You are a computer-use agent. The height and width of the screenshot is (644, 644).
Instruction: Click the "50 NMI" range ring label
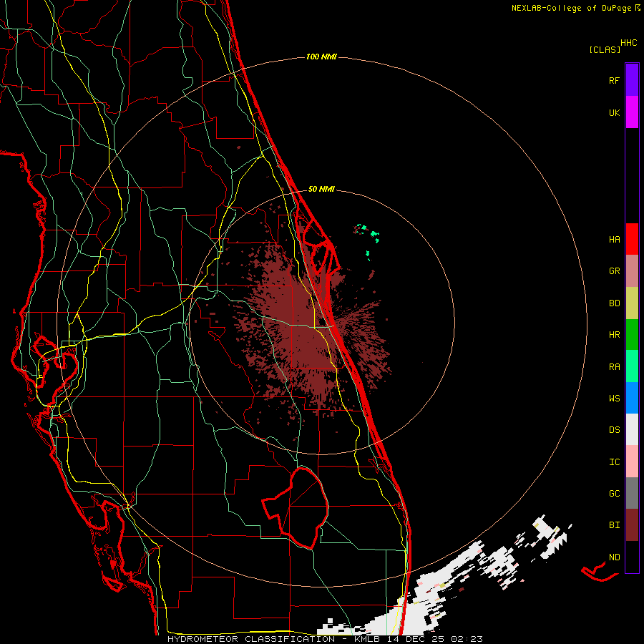point(321,189)
